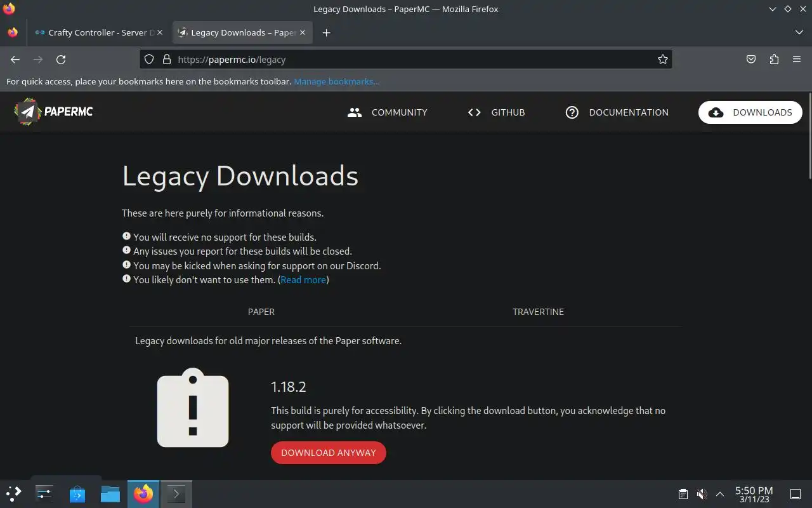Viewport: 812px width, 508px height.
Task: Click the GitHub code brackets icon
Action: click(474, 112)
